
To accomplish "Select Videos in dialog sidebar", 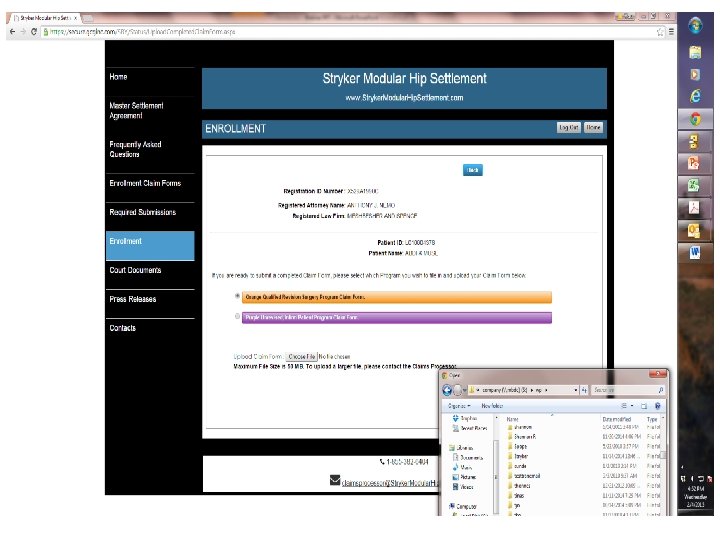I will point(463,487).
